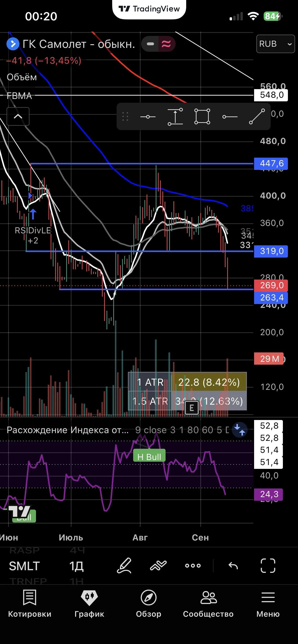Image resolution: width=298 pixels, height=644 pixels.
Task: Open the Сообщество community tab
Action: pos(208,604)
